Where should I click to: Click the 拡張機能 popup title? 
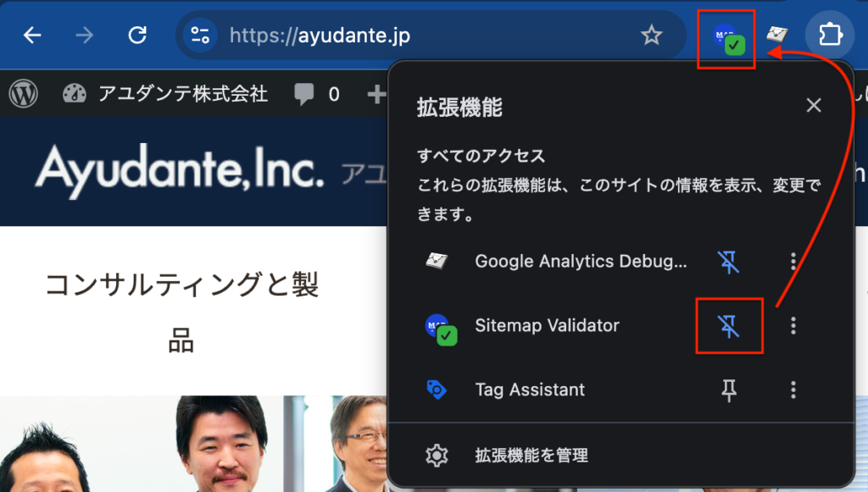click(x=459, y=108)
